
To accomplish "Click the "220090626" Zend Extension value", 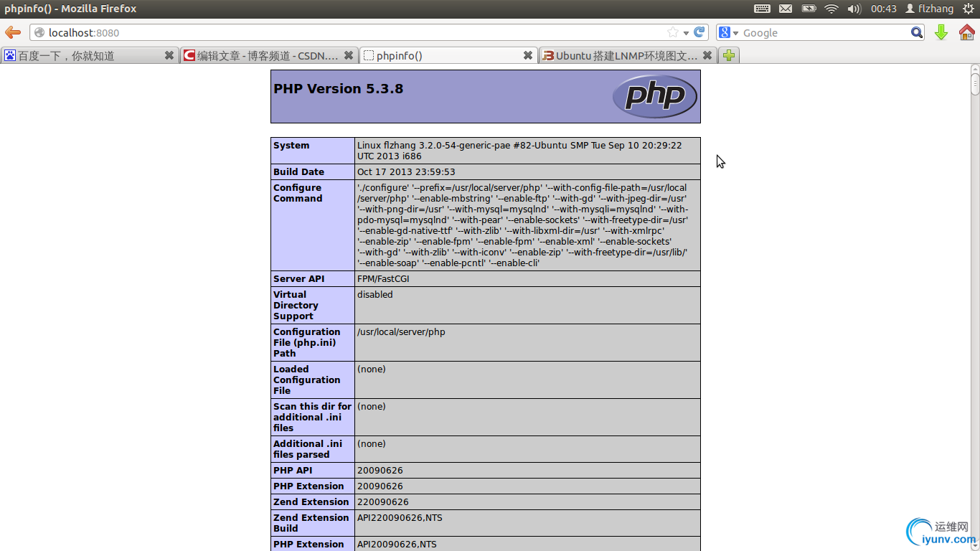I will [383, 502].
